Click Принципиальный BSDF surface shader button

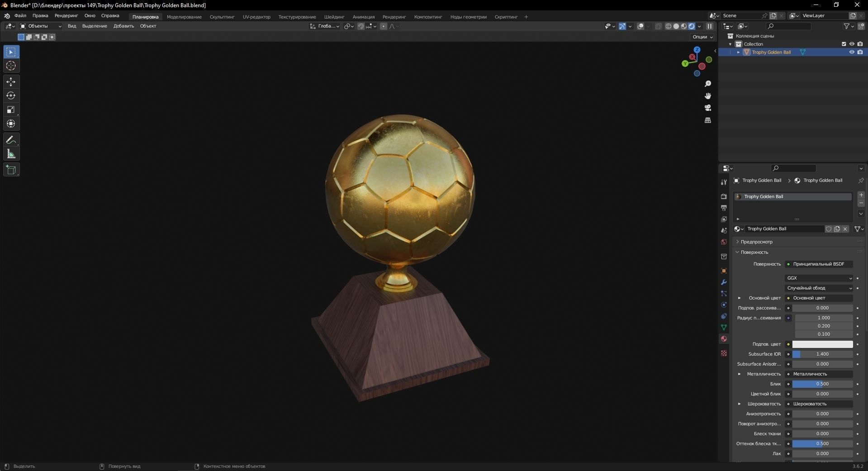819,264
